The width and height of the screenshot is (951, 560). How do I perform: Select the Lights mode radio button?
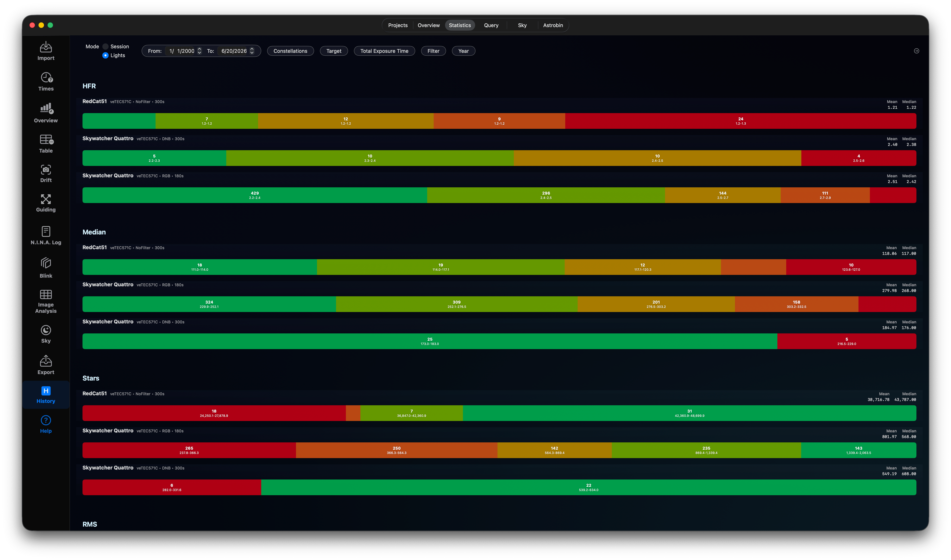[106, 56]
